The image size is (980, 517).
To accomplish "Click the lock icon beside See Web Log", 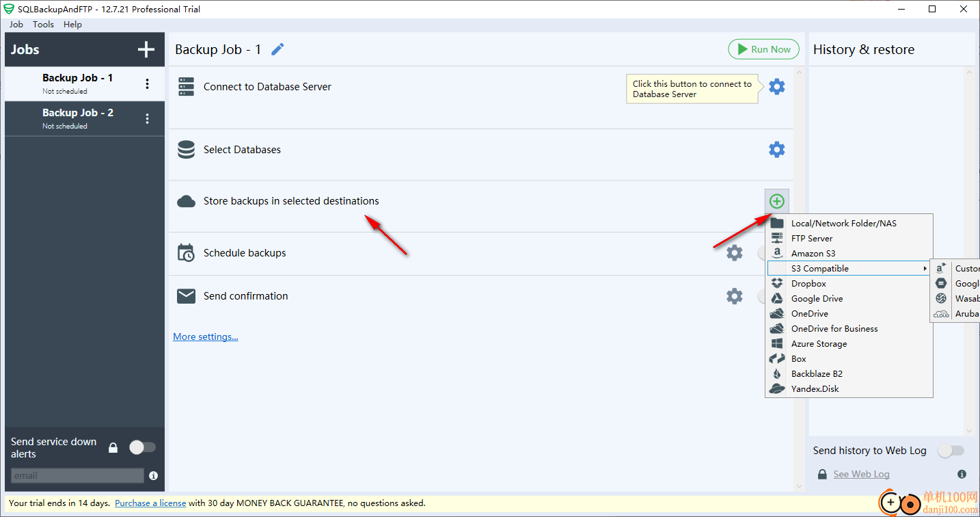I will pyautogui.click(x=822, y=474).
